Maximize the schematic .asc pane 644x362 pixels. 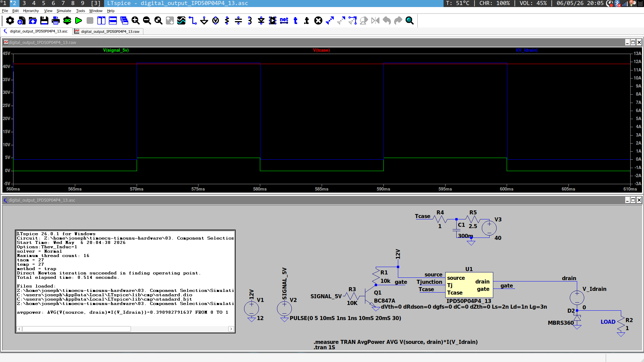(x=633, y=200)
